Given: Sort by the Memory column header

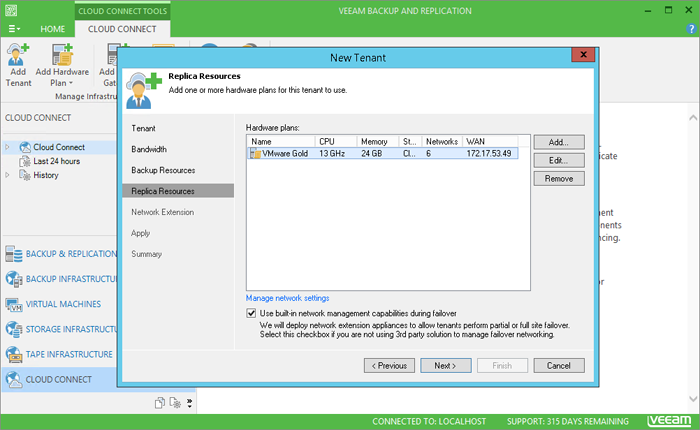Looking at the screenshot, I should 377,142.
